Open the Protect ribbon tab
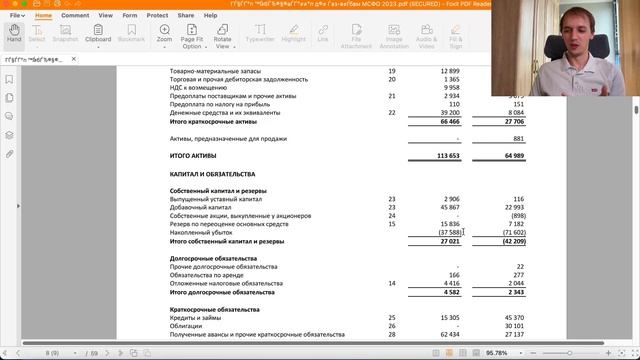 (x=157, y=16)
